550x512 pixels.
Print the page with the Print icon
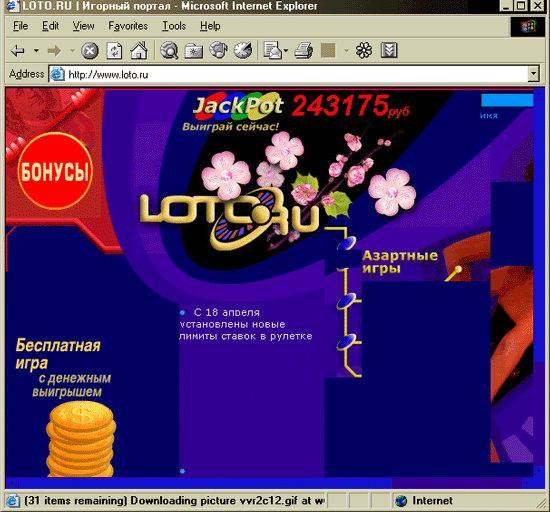[304, 50]
